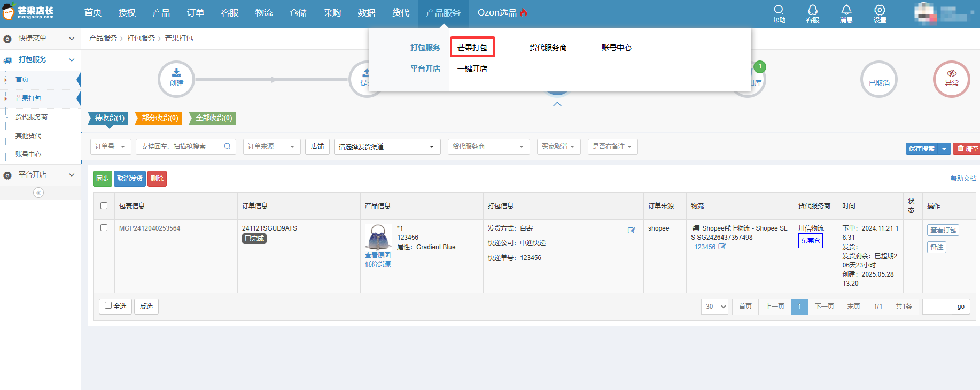Screen dimensions: 980x390
Task: Click the 店铺 filter button
Action: 317,147
